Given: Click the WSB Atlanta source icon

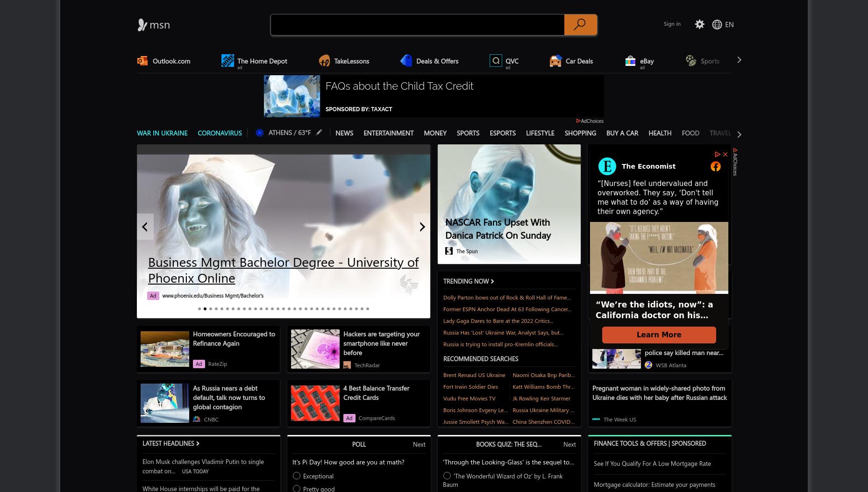Looking at the screenshot, I should point(648,365).
